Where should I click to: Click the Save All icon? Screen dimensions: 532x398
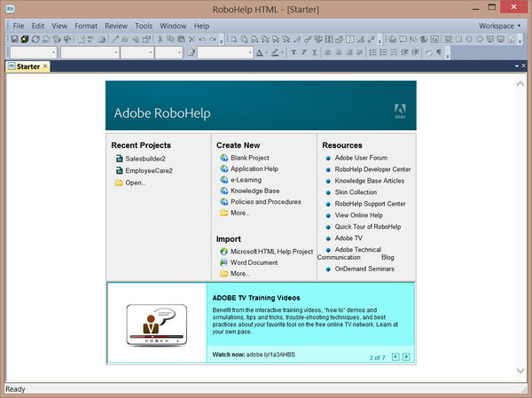pos(25,39)
